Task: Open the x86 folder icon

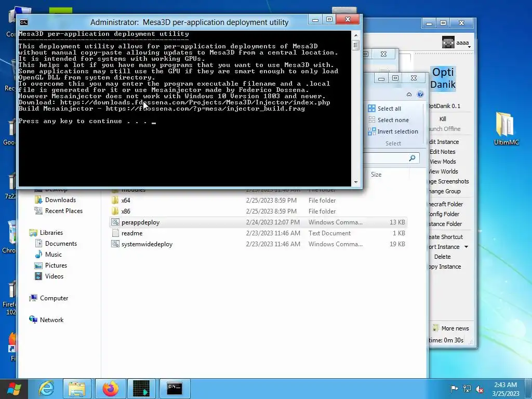Action: pyautogui.click(x=115, y=211)
